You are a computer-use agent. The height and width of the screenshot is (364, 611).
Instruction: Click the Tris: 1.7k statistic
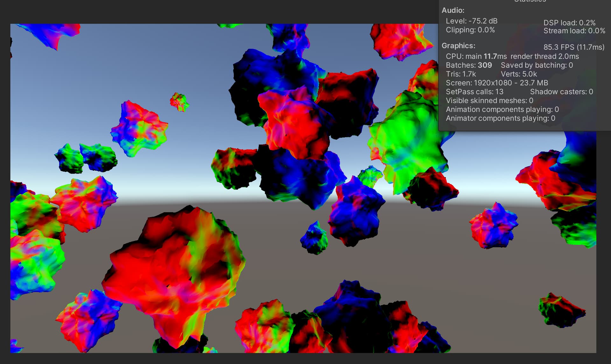[x=460, y=74]
